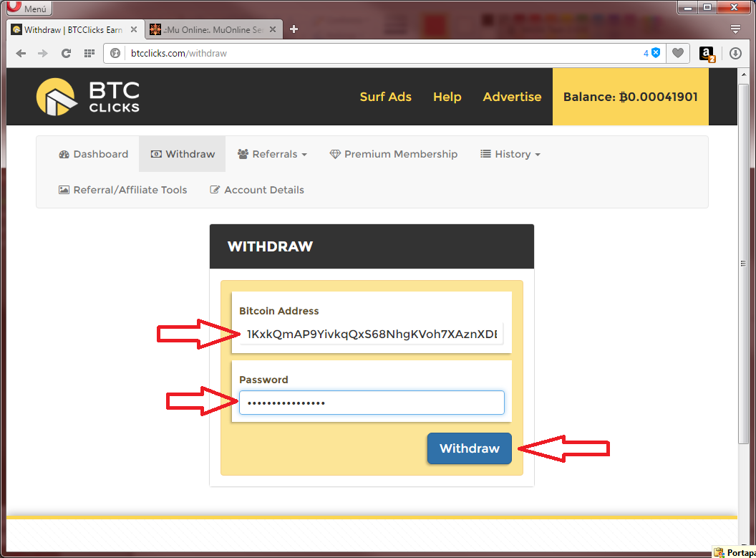Open the Speed Dial grid icon
The image size is (756, 558).
(89, 54)
